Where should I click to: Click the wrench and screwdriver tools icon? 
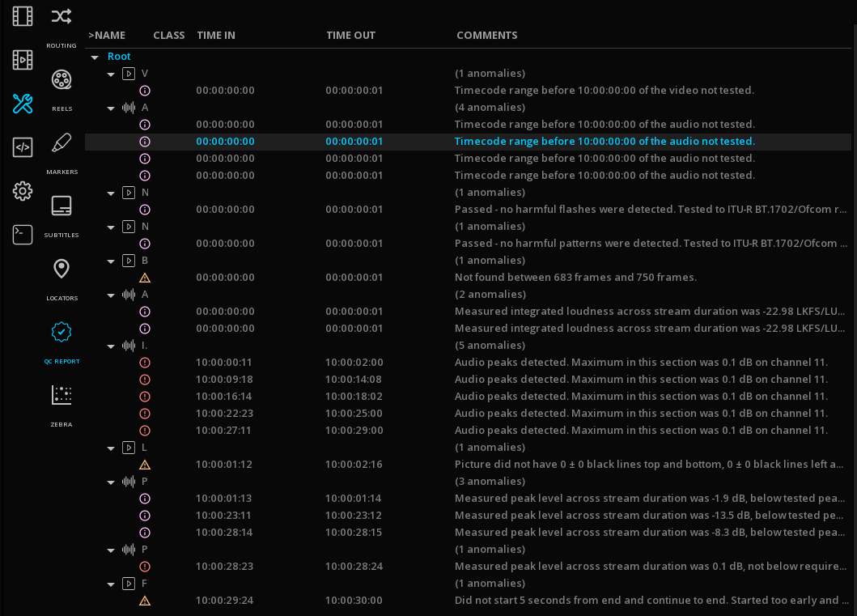pos(23,104)
